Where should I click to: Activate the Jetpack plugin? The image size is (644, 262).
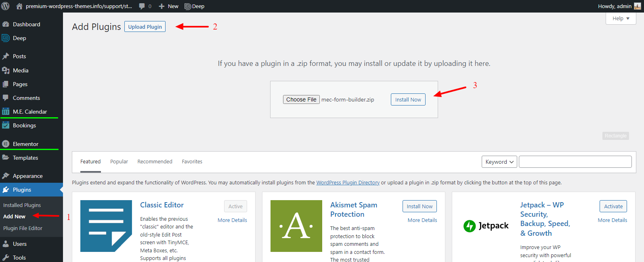click(613, 206)
